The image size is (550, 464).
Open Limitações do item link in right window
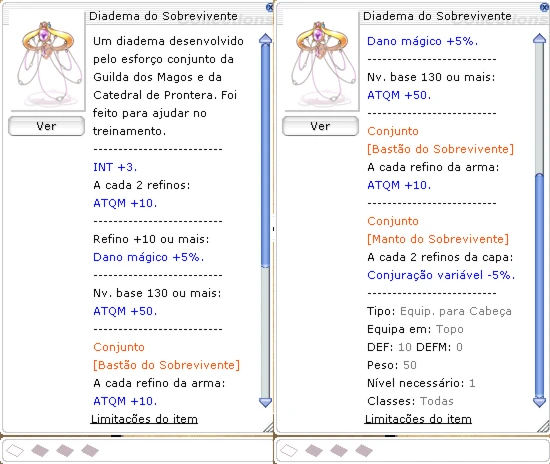click(418, 419)
